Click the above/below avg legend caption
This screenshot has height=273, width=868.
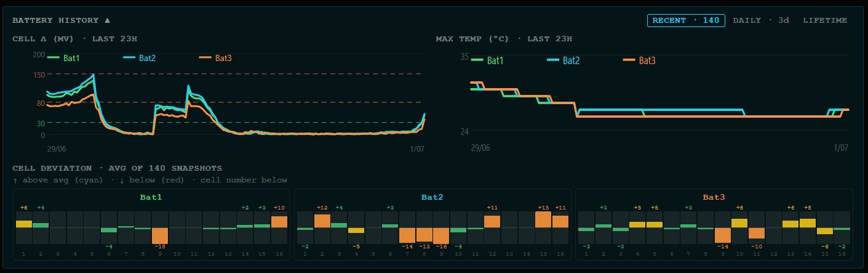point(150,181)
